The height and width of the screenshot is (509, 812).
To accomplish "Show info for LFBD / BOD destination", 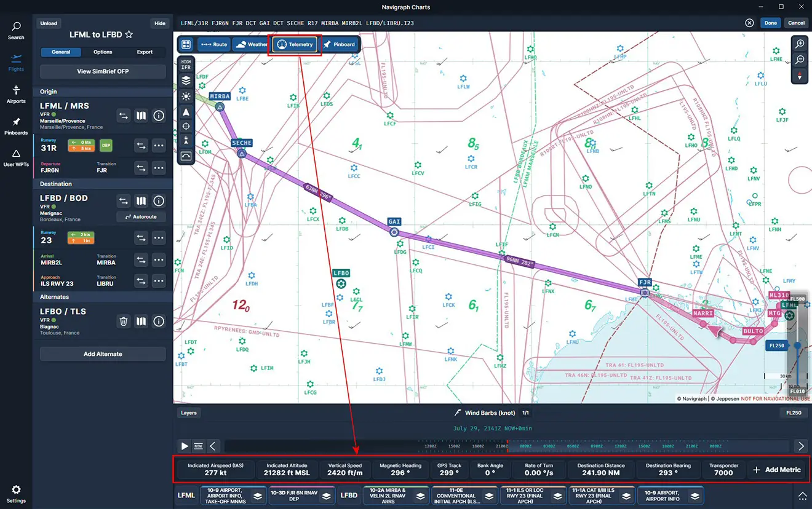I will tap(159, 201).
